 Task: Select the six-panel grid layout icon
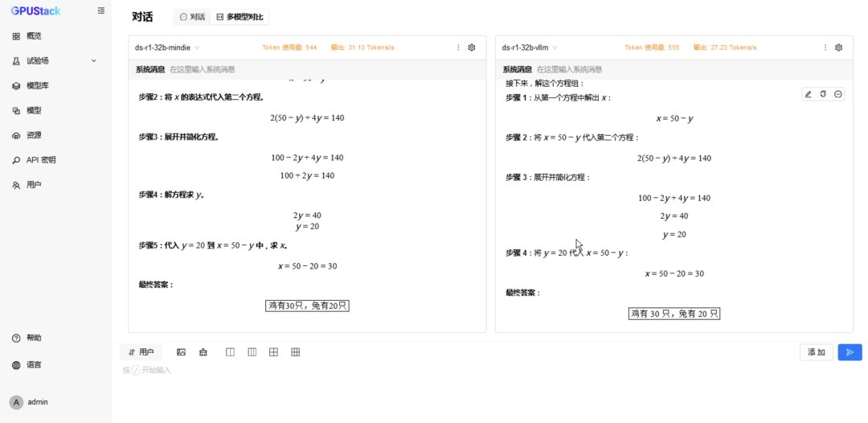(x=296, y=352)
